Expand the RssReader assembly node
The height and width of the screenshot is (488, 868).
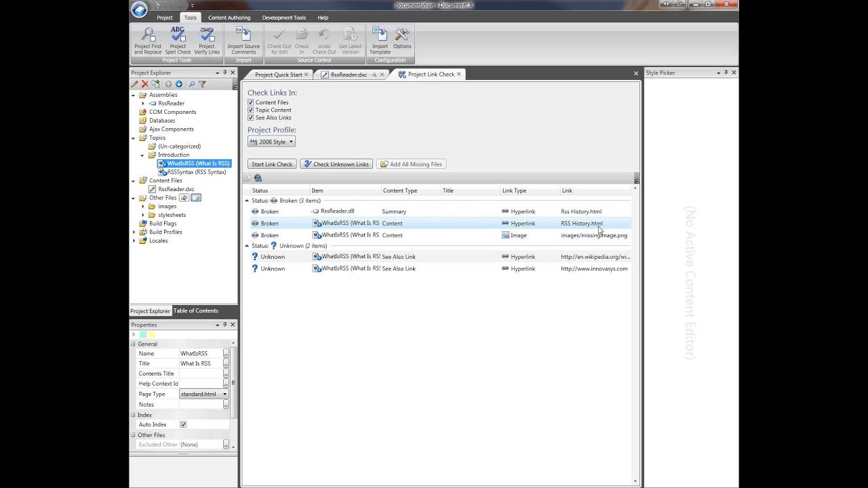click(x=143, y=104)
